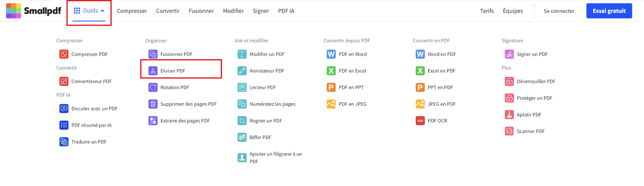Click the Diviser PDF scissors icon

153,71
